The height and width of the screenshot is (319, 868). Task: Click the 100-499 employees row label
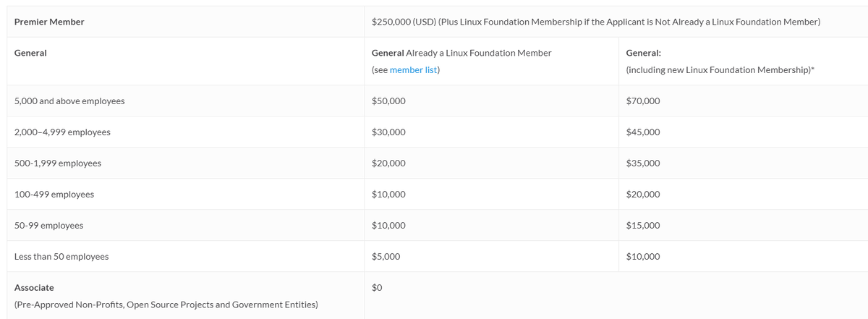click(x=54, y=195)
